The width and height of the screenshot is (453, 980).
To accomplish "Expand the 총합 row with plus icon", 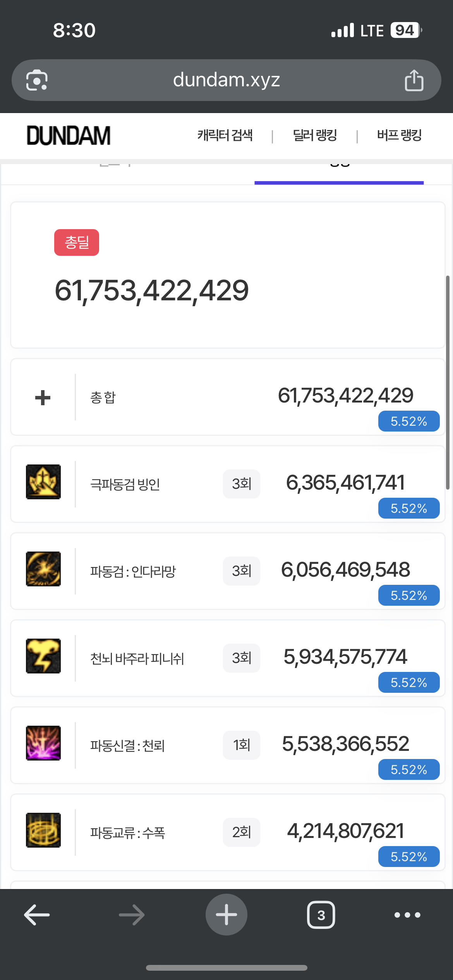I will [43, 398].
